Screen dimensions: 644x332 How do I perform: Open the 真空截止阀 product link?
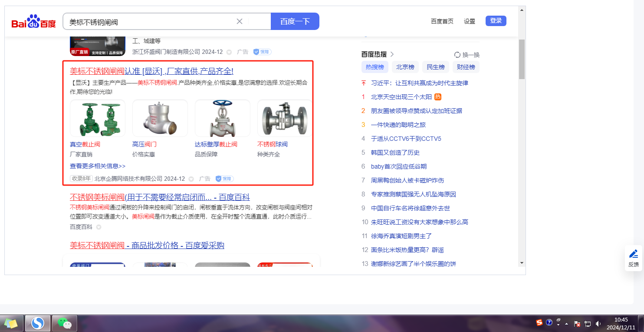[x=85, y=144]
